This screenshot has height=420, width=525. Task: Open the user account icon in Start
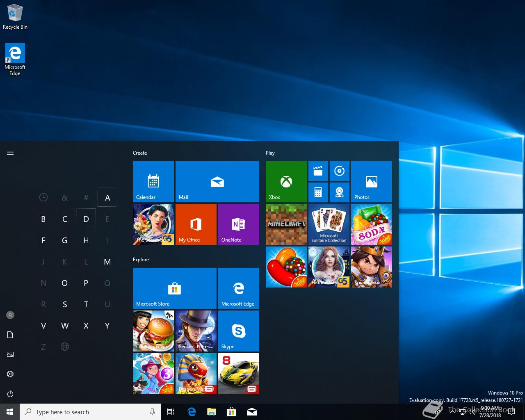click(x=10, y=315)
